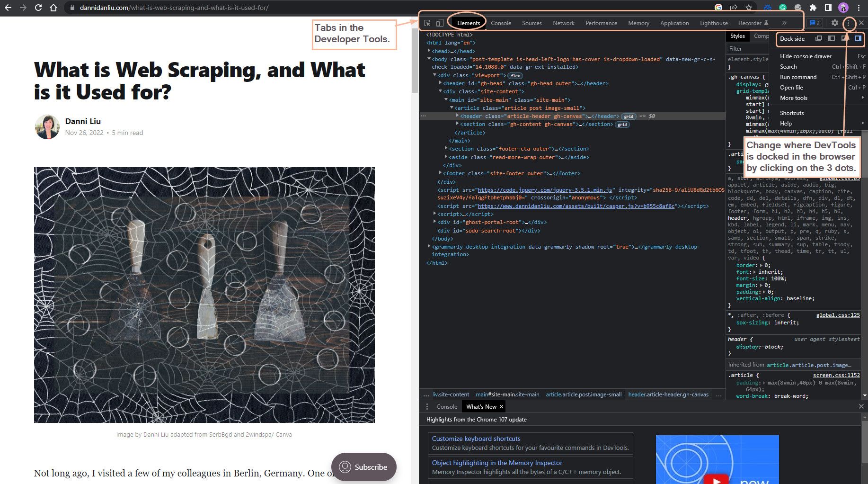Dock DevTools to the right
This screenshot has width=868, height=484.
pyautogui.click(x=858, y=39)
